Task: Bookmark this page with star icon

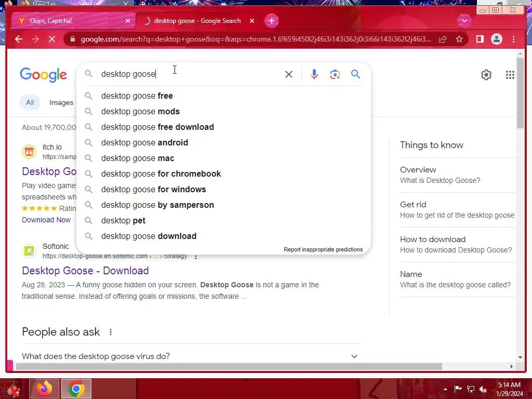Action: (x=459, y=39)
